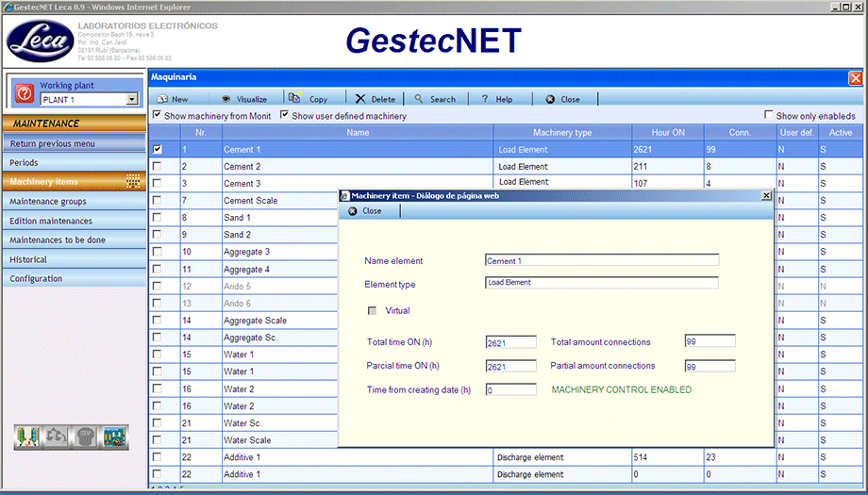Click the Machinery type column header
Screen dimensions: 868x495
click(562, 133)
